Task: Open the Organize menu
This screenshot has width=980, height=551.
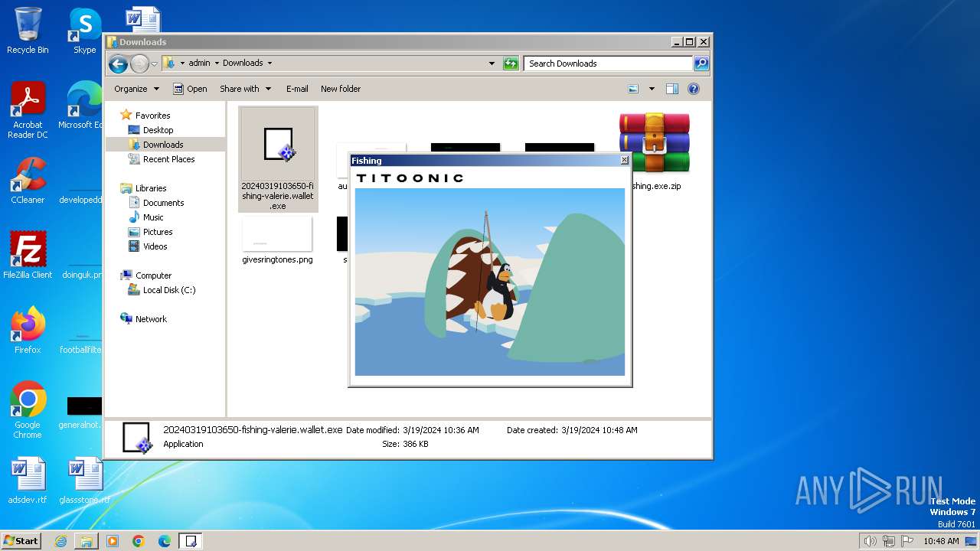Action: (x=136, y=89)
